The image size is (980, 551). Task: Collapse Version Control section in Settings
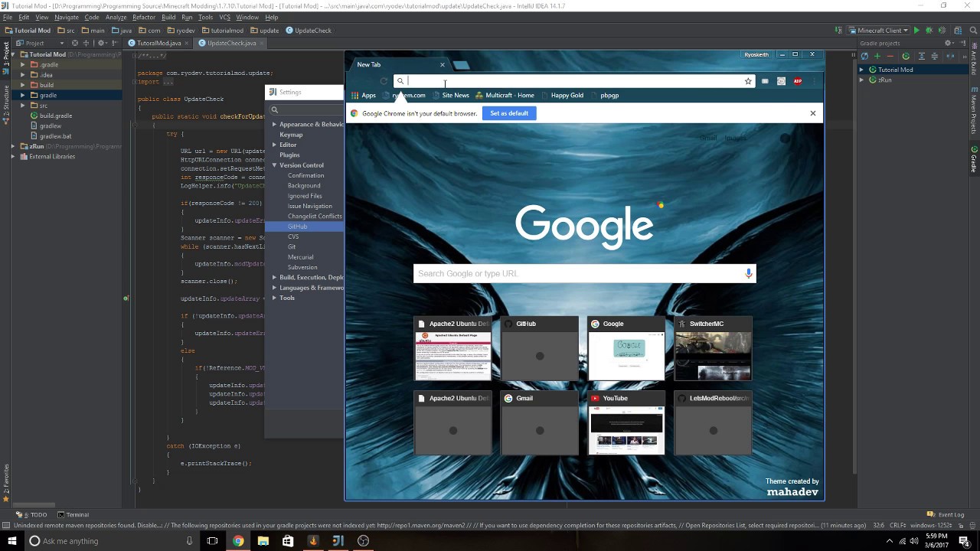coord(274,165)
